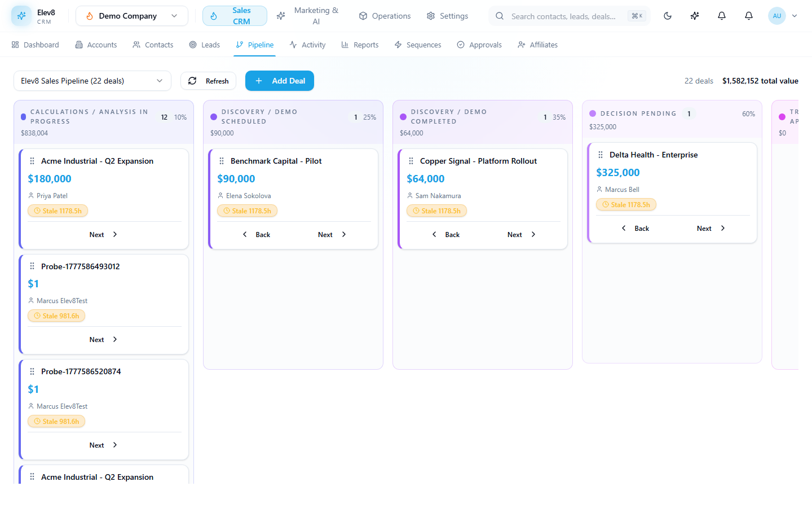Switch to the Sales CRM module

coord(235,16)
